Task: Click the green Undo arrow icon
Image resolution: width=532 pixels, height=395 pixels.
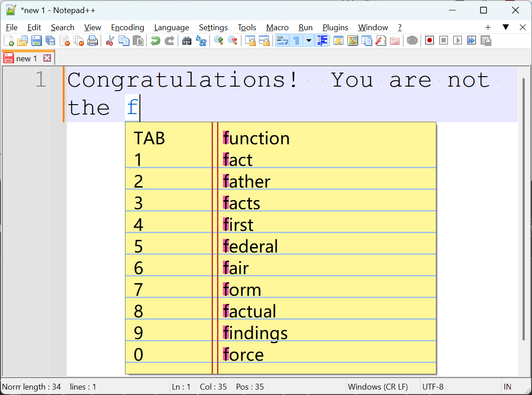Action: [155, 41]
